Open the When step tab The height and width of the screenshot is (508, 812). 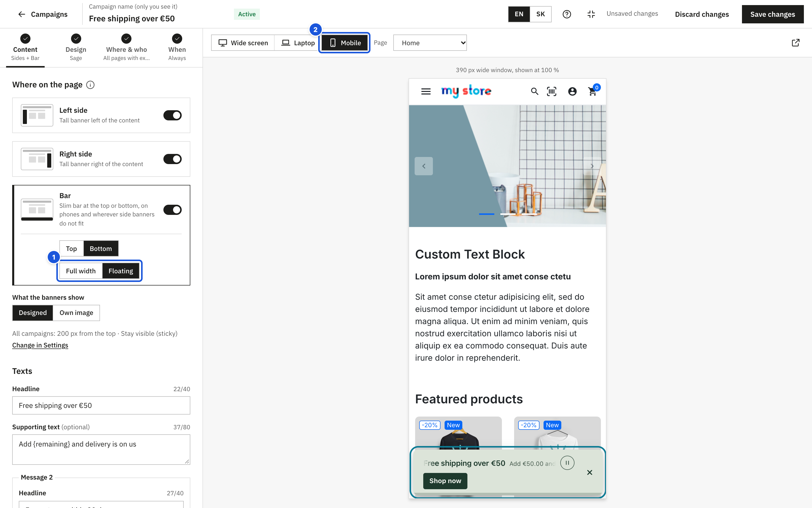point(177,48)
